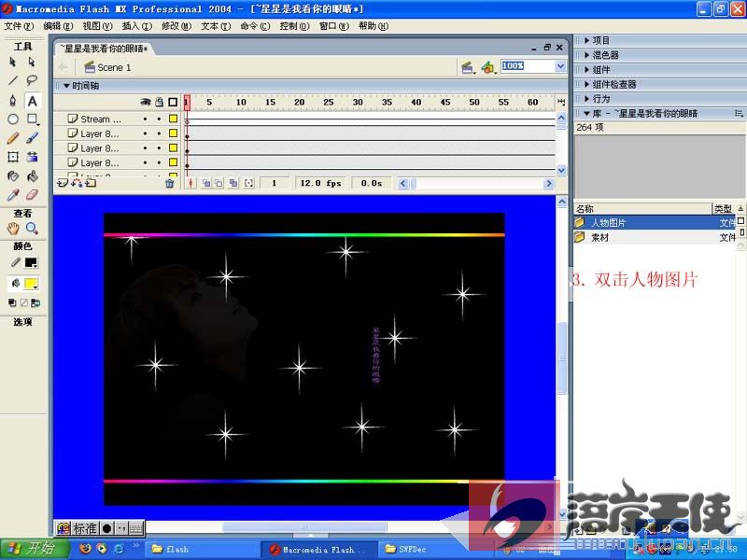
Task: Toggle lock dot of first Layer 8 row
Action: [x=159, y=133]
